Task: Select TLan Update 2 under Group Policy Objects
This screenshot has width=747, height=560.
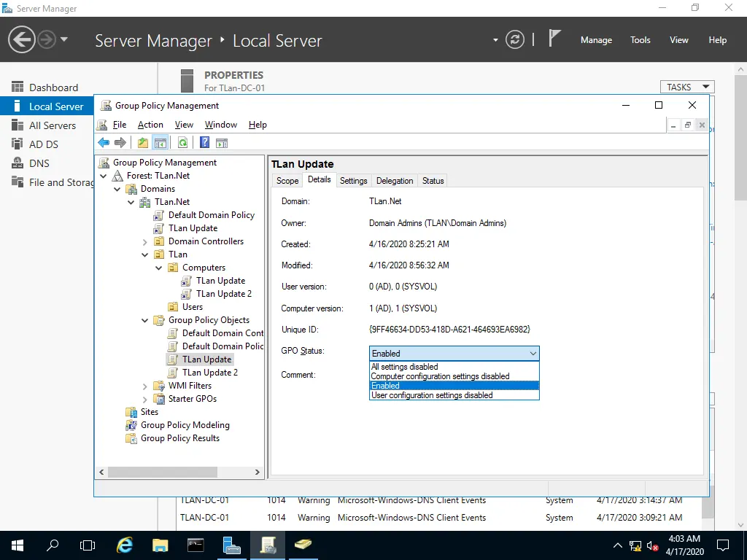Action: 209,373
